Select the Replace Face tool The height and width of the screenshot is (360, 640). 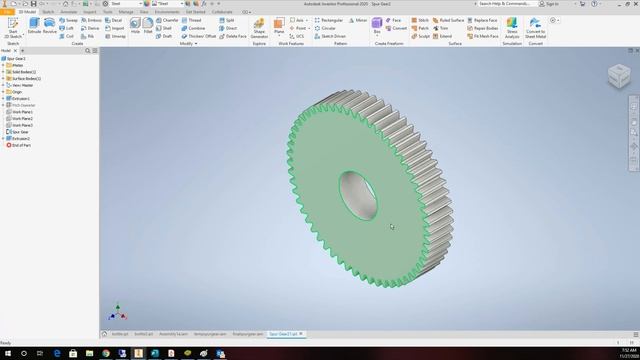[482, 20]
